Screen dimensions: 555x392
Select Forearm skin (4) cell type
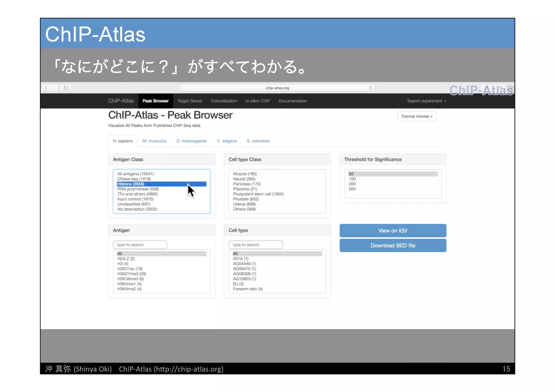[277, 289]
